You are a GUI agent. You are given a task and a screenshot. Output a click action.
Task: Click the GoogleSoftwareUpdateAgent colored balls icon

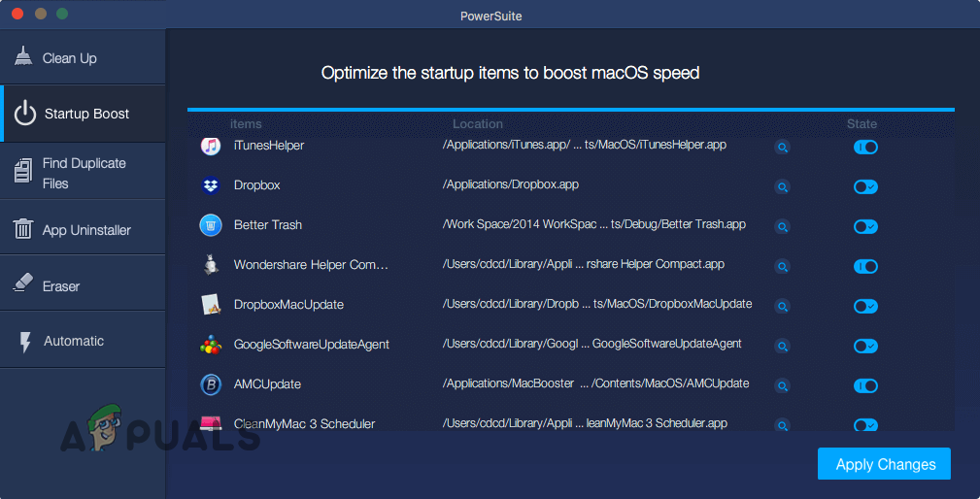pyautogui.click(x=211, y=344)
